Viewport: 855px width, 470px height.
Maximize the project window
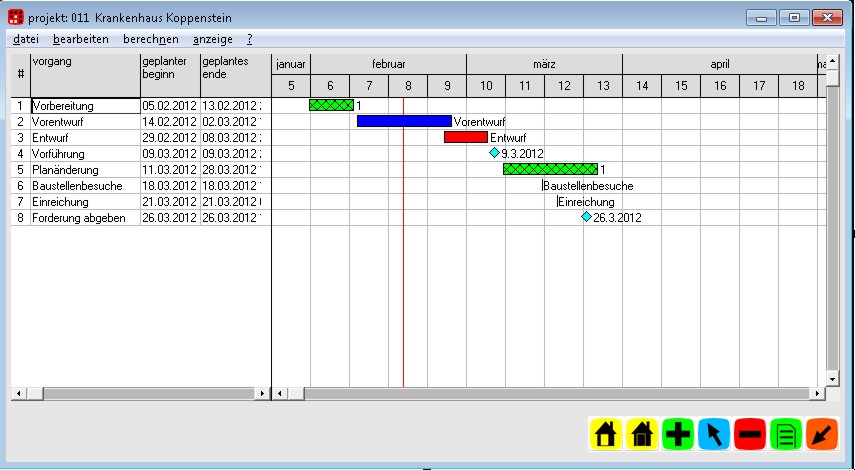pyautogui.click(x=794, y=17)
